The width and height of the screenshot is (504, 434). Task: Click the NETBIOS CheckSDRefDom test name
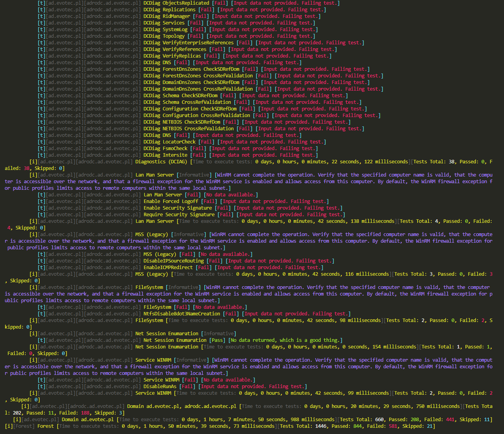182,122
